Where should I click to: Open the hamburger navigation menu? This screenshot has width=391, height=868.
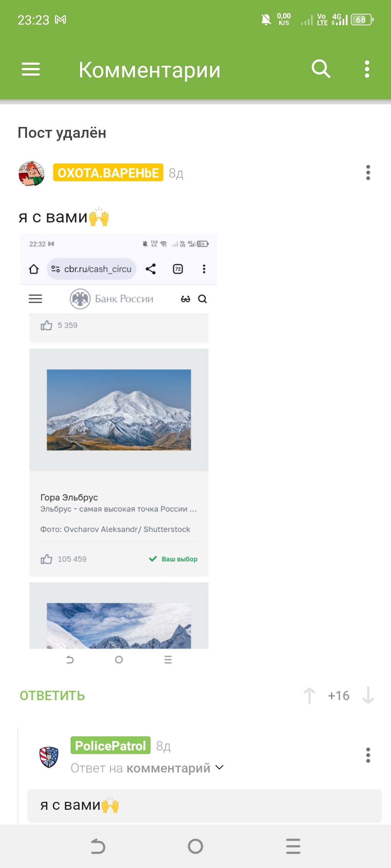click(31, 69)
